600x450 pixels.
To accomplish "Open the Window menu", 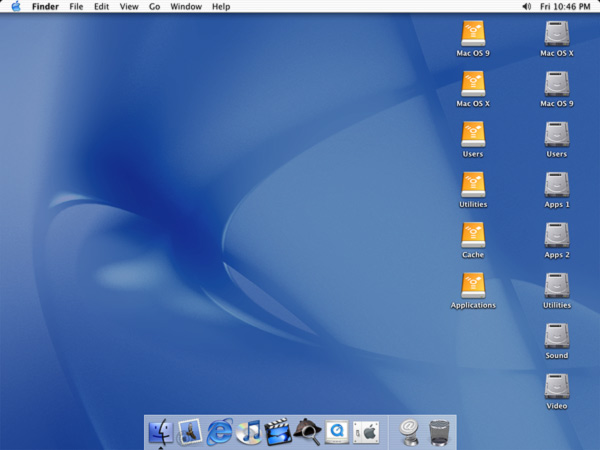I will 186,7.
